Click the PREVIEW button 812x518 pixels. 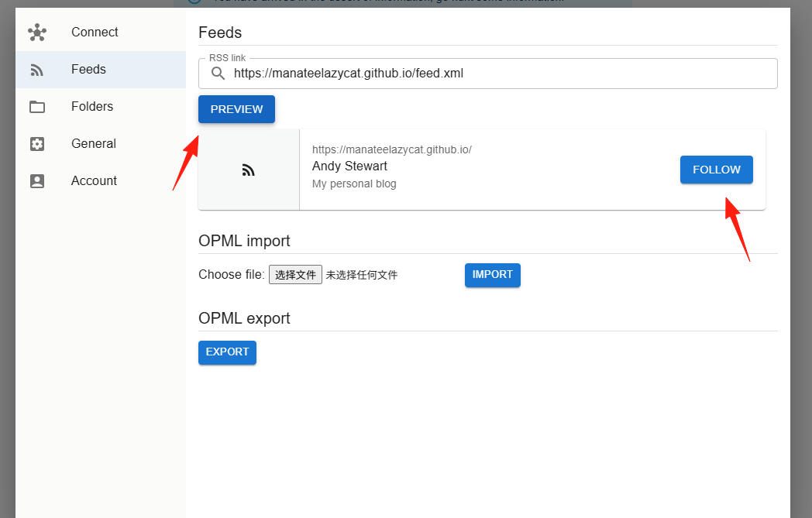[236, 109]
